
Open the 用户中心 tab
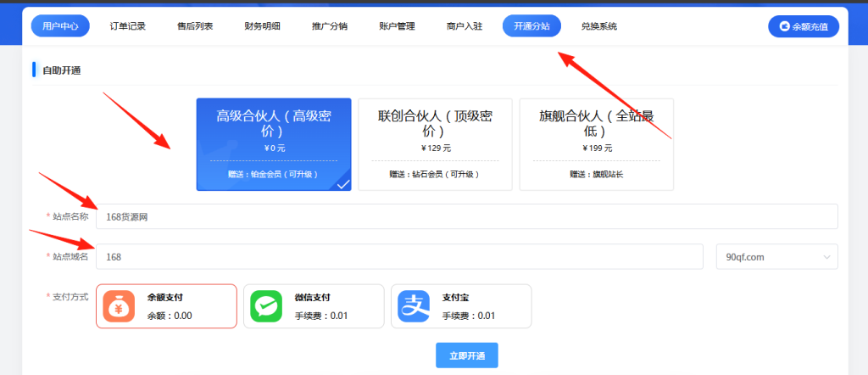pos(60,26)
